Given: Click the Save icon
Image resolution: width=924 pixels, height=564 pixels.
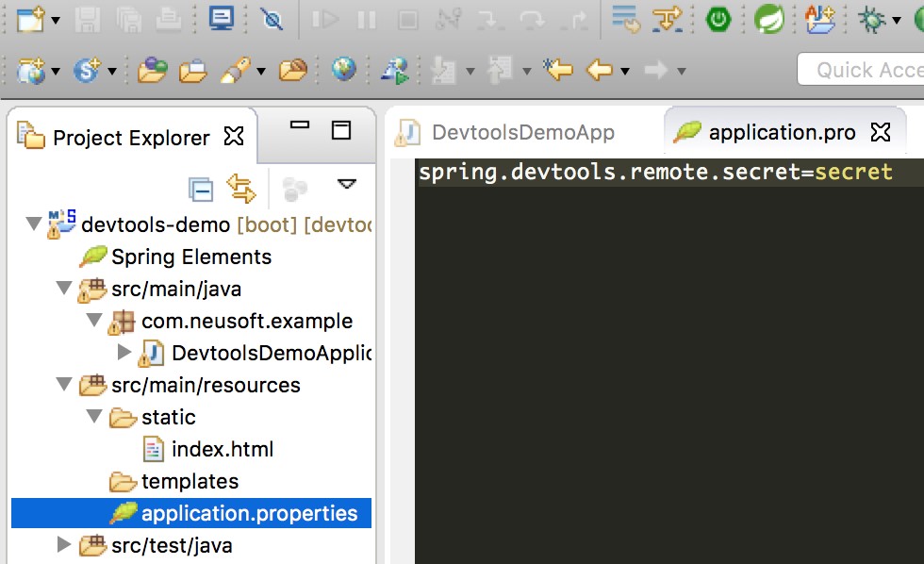Looking at the screenshot, I should pos(87,20).
